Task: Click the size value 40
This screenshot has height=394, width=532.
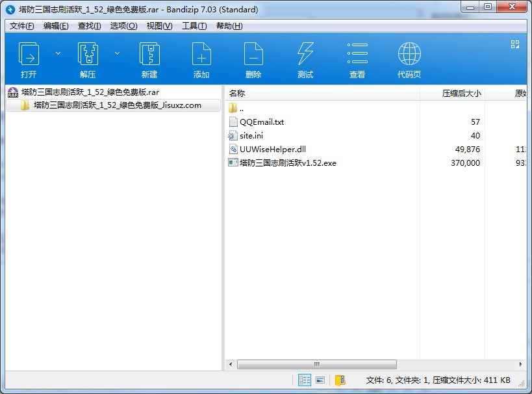Action: coord(475,135)
